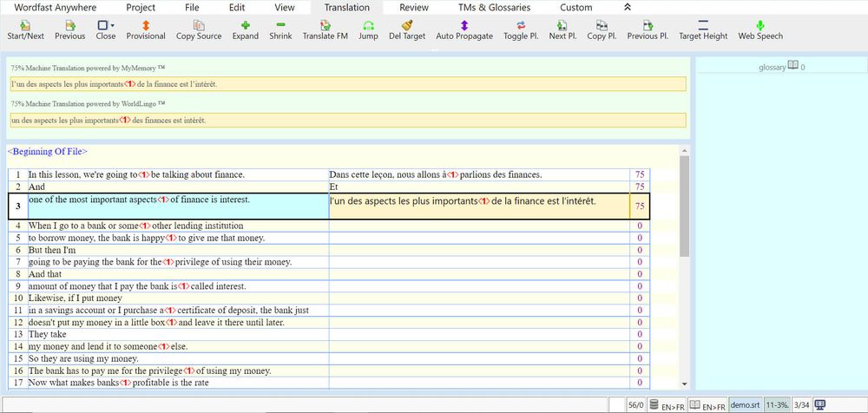Open the Edit tab
This screenshot has width=868, height=413.
click(x=237, y=7)
